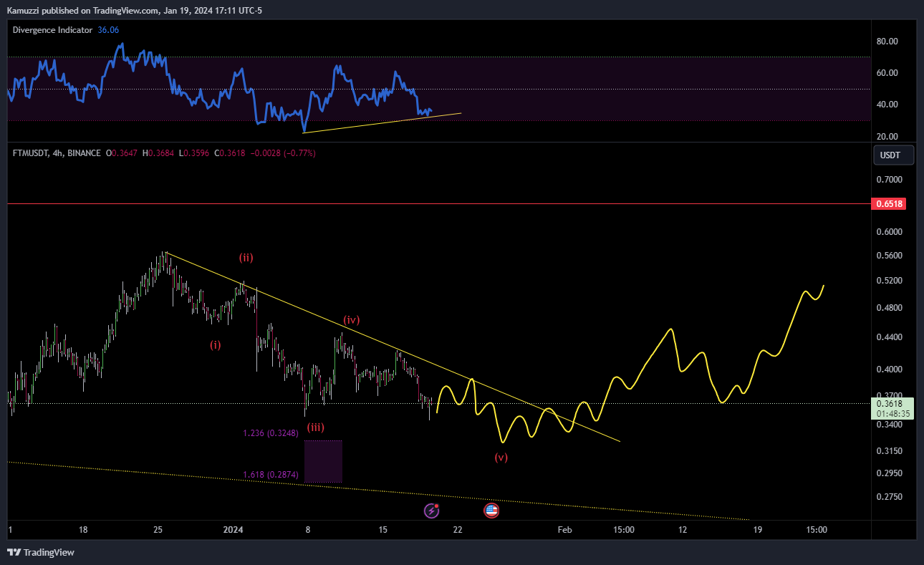Click the 0.3150 price axis label
924x565 pixels.
pos(889,451)
